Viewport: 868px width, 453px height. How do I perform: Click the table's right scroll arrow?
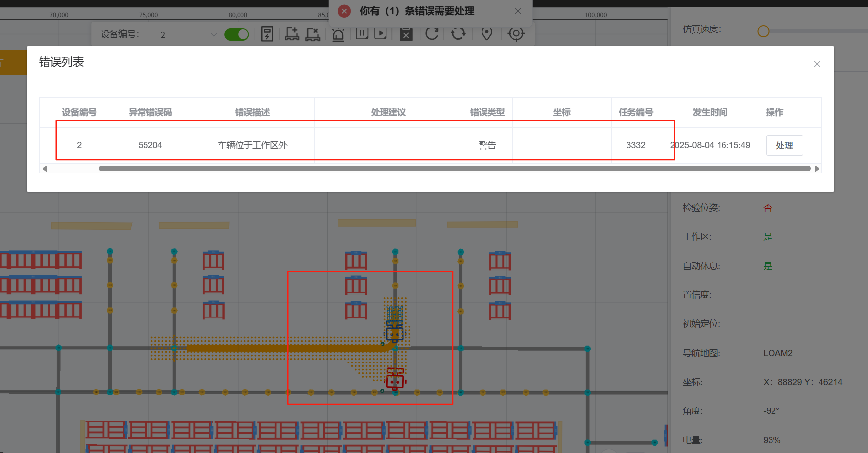point(817,169)
